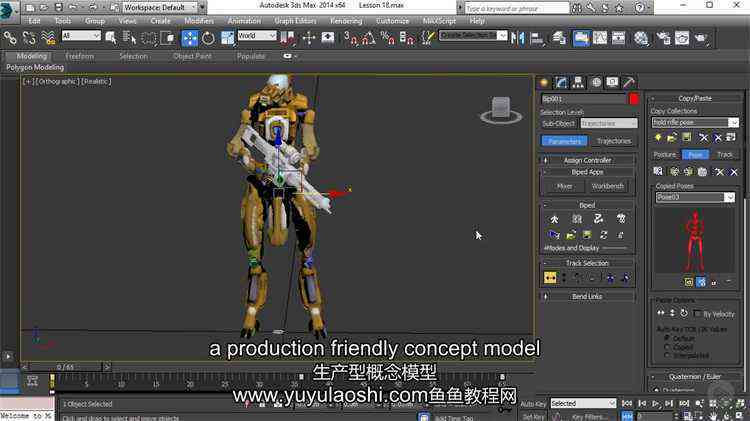Open the Copy Collections dropdown
Screen dimensions: 750x421
pos(695,122)
